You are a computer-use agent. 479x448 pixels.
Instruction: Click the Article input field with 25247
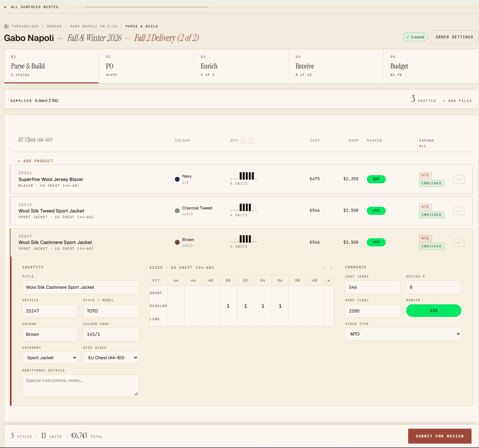click(50, 311)
